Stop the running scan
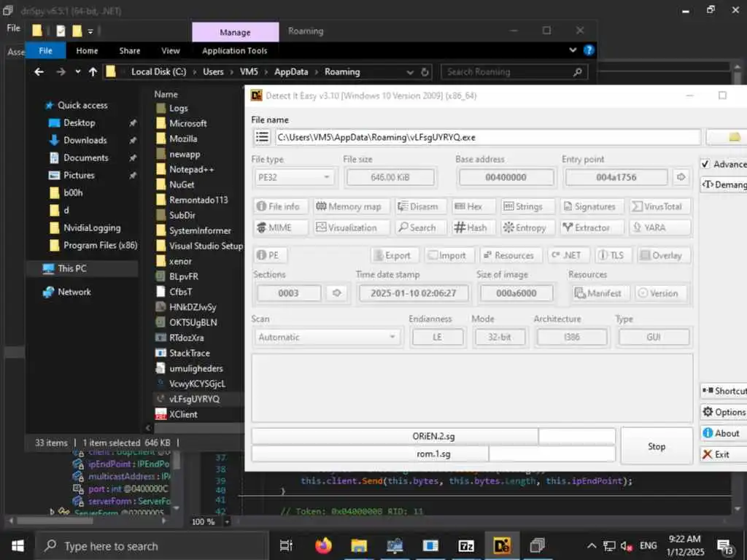 pyautogui.click(x=657, y=446)
